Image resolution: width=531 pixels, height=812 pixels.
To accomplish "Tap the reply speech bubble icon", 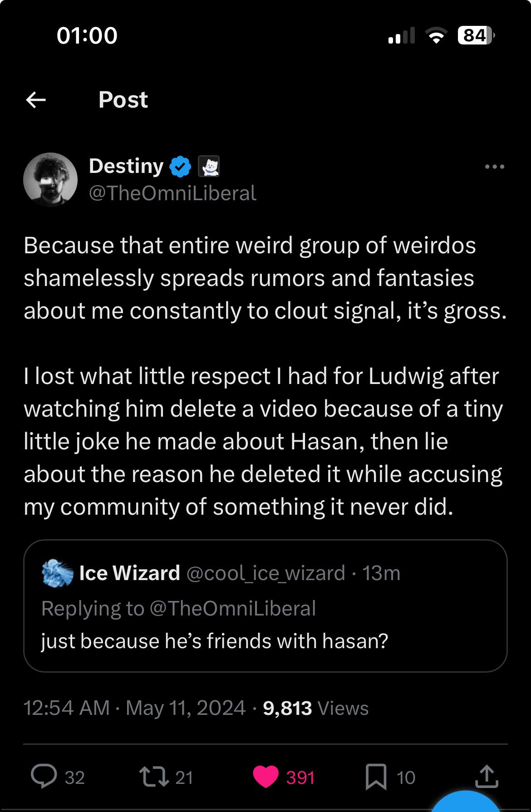I will [44, 776].
